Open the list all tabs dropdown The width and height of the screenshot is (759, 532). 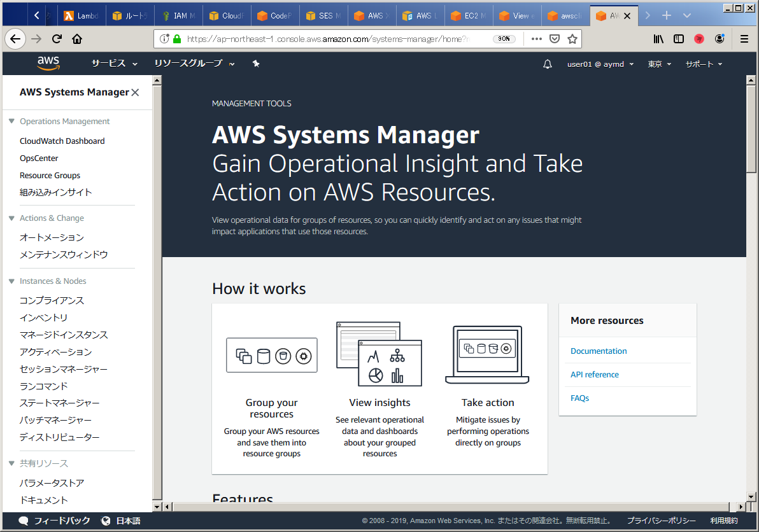tap(687, 15)
